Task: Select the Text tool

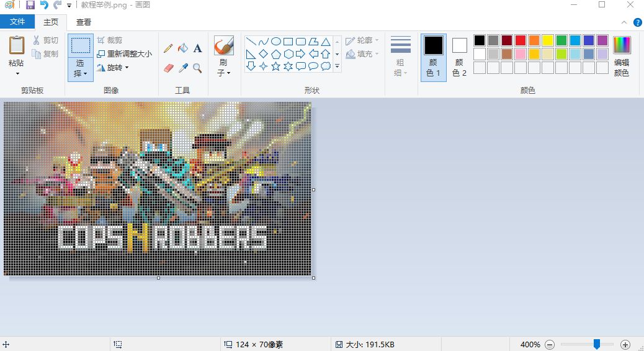Action: click(x=197, y=48)
